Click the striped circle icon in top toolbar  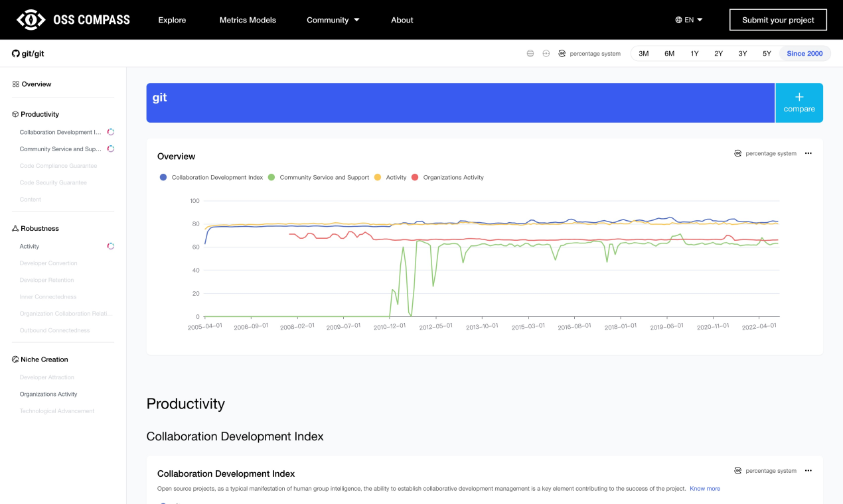point(530,54)
